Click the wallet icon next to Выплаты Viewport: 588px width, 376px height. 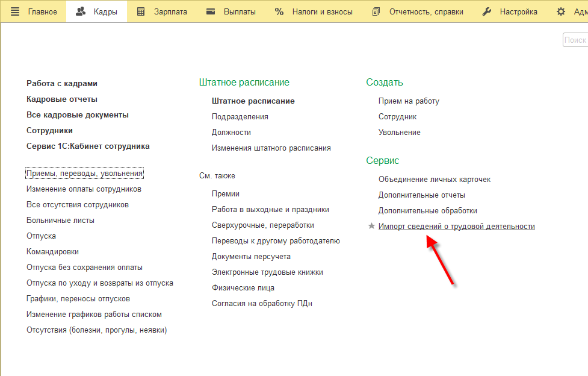(x=211, y=11)
